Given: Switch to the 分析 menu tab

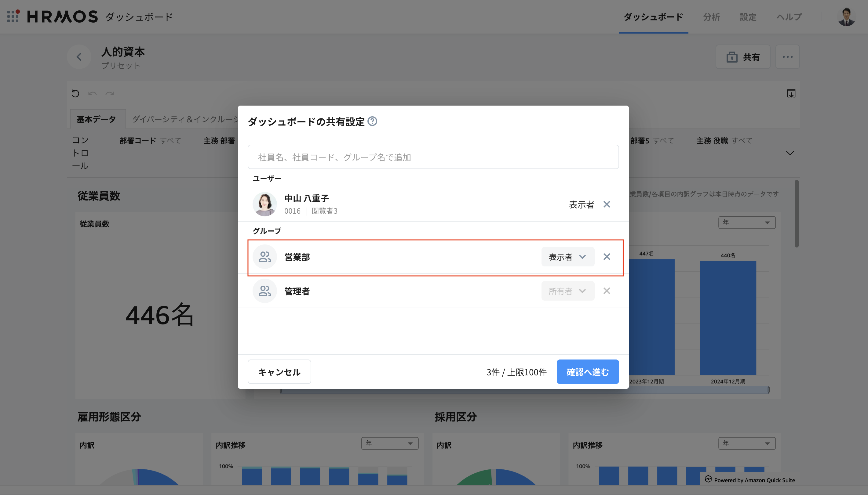Looking at the screenshot, I should click(711, 17).
